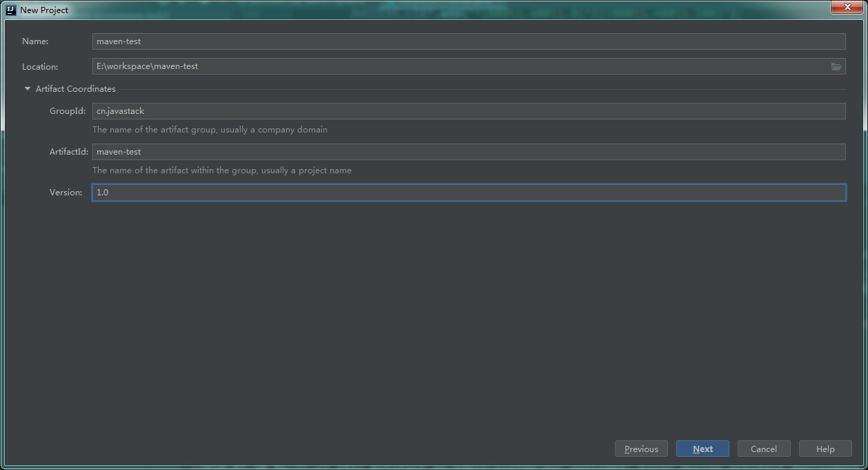Screen dimensions: 868x470
Task: Go back with the Previous button
Action: pyautogui.click(x=641, y=449)
